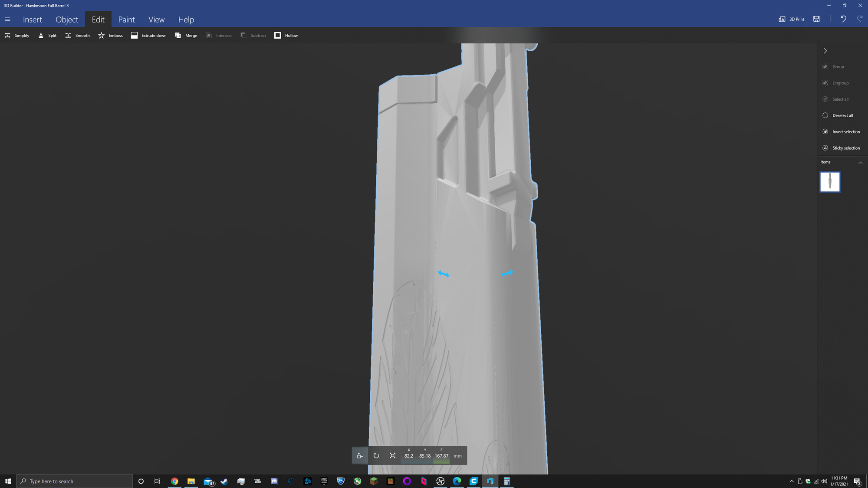Viewport: 868px width, 488px height.
Task: Open Rocket League from the taskbar
Action: 341,481
